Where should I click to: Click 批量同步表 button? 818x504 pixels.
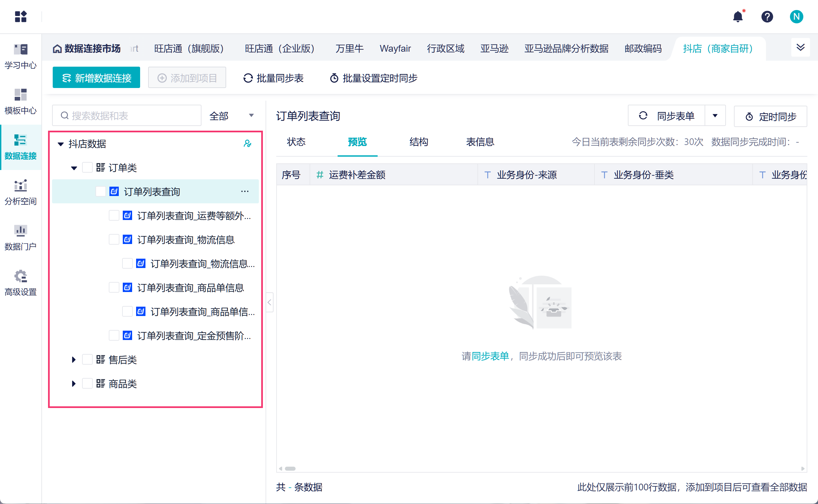(x=274, y=78)
